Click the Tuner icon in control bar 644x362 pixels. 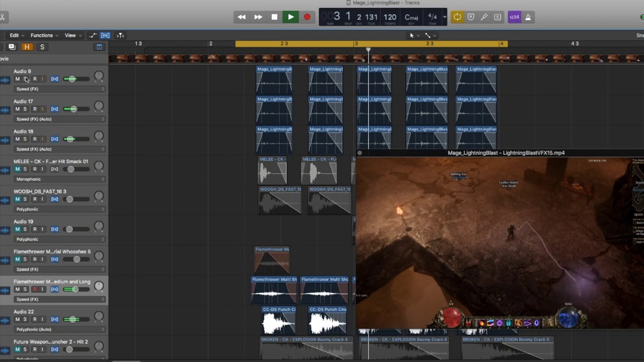tap(484, 17)
